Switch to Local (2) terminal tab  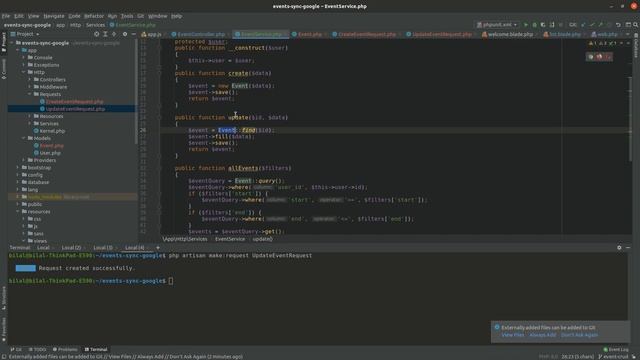tap(71, 247)
